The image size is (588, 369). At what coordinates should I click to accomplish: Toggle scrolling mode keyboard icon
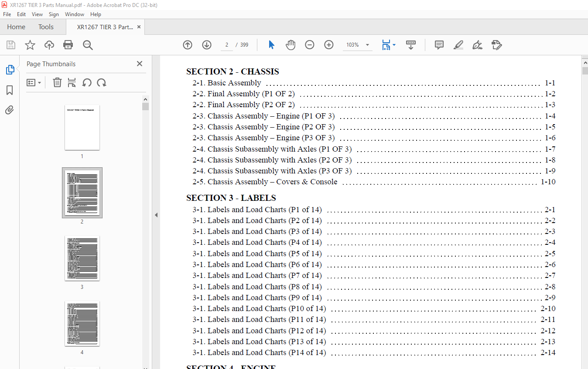click(410, 45)
